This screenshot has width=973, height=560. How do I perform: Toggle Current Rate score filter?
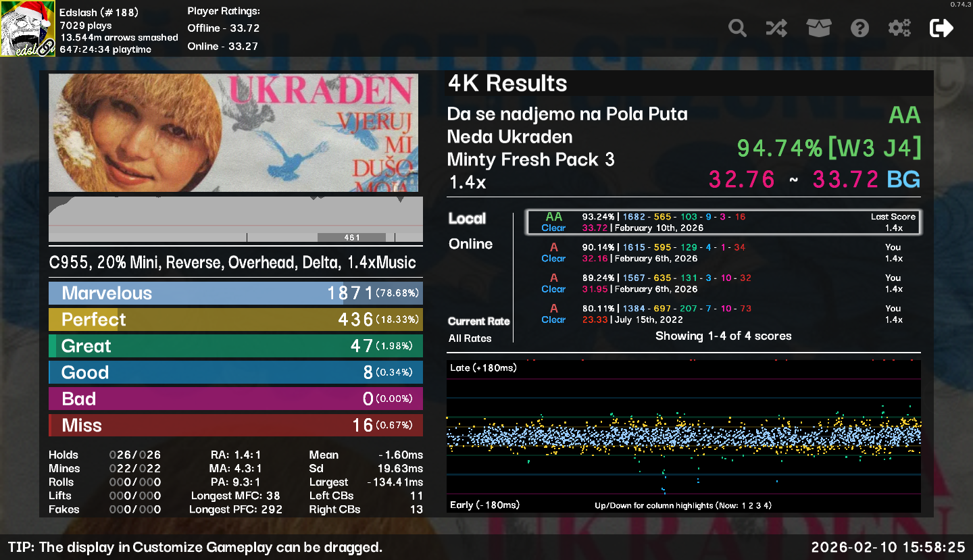click(x=478, y=322)
